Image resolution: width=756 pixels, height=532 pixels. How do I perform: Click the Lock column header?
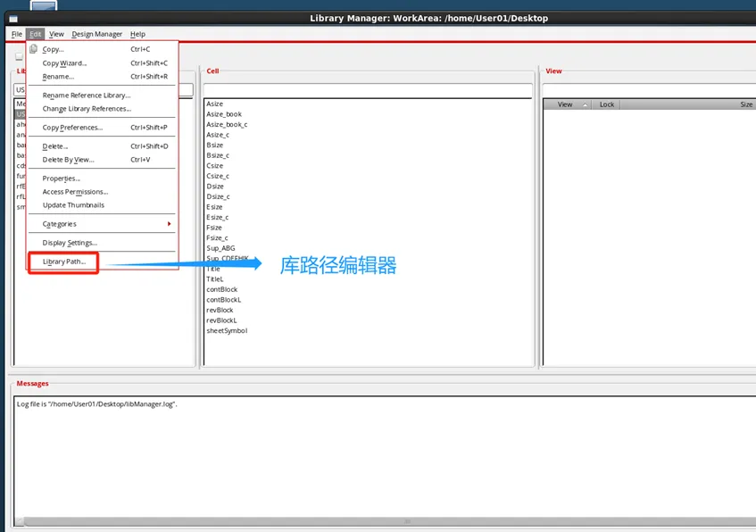(x=607, y=104)
